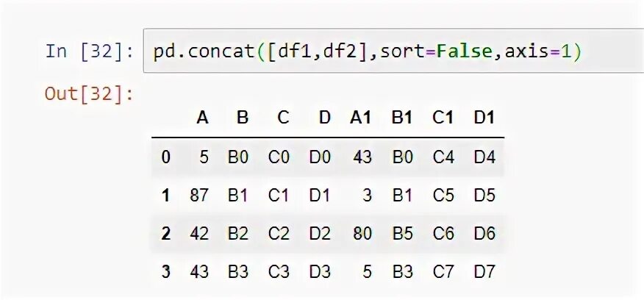Click the D7 cell in last row
This screenshot has width=644, height=300.
coord(484,271)
